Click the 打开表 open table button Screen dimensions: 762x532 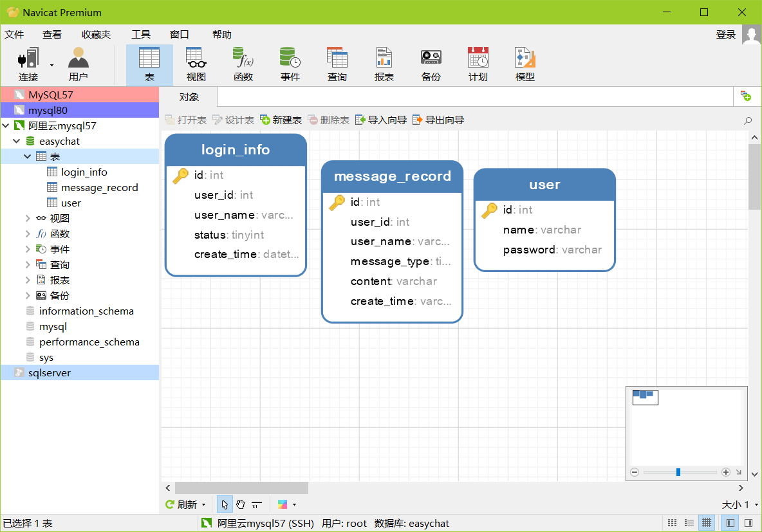click(x=185, y=120)
